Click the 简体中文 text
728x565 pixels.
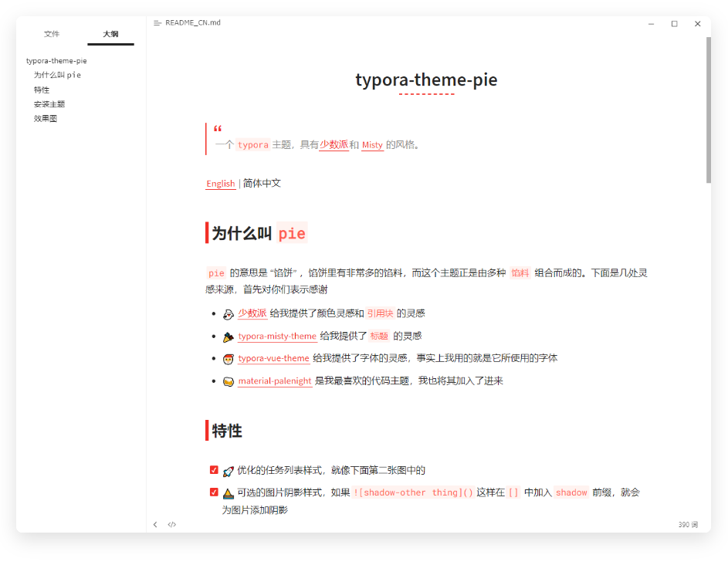(262, 184)
